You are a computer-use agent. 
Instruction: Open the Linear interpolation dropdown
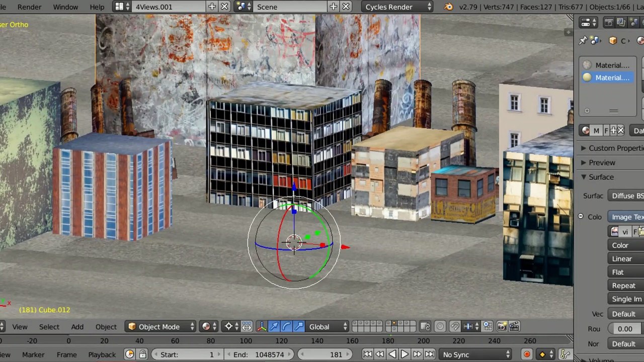(x=626, y=258)
